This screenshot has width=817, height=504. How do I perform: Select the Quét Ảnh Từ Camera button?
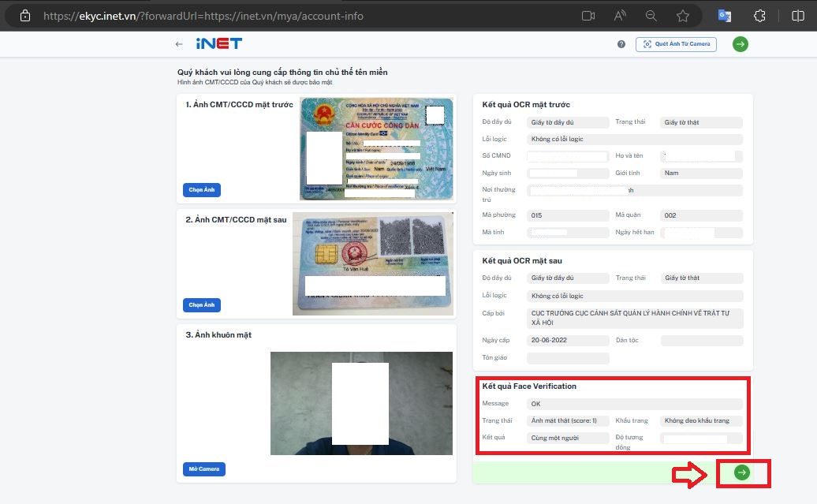pos(675,44)
